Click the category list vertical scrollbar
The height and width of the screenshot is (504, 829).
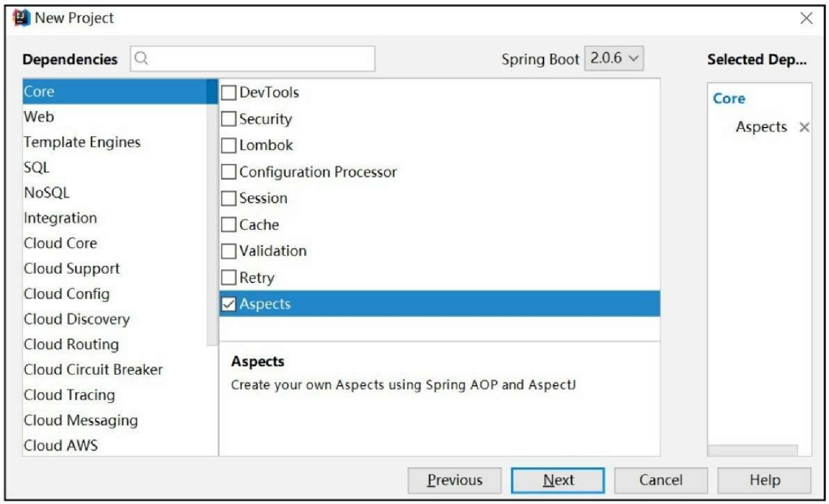click(x=212, y=212)
